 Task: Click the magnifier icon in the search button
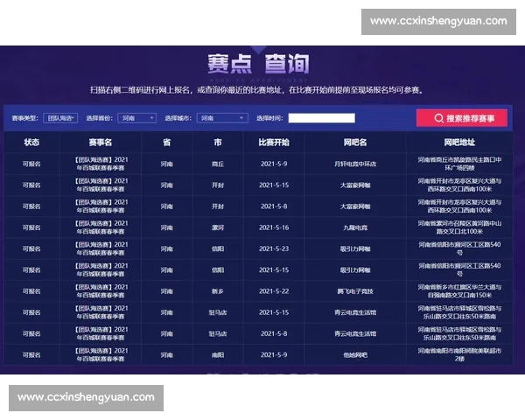[x=438, y=118]
